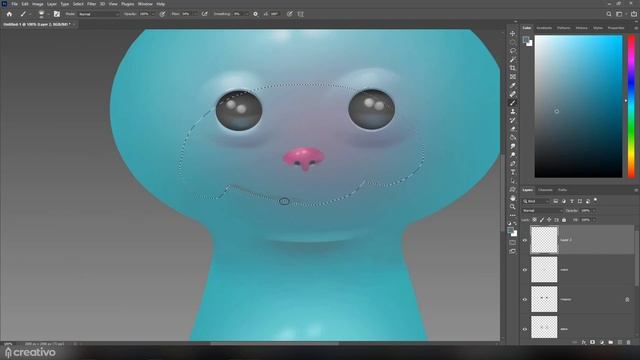Open the Filter menu
The width and height of the screenshot is (640, 360).
91,4
